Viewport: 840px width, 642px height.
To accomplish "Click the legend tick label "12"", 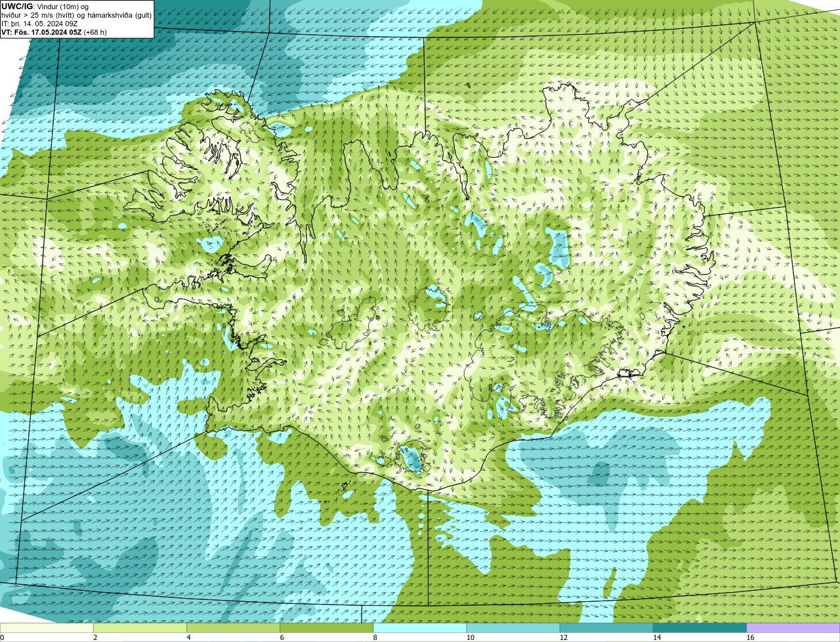I will [564, 637].
